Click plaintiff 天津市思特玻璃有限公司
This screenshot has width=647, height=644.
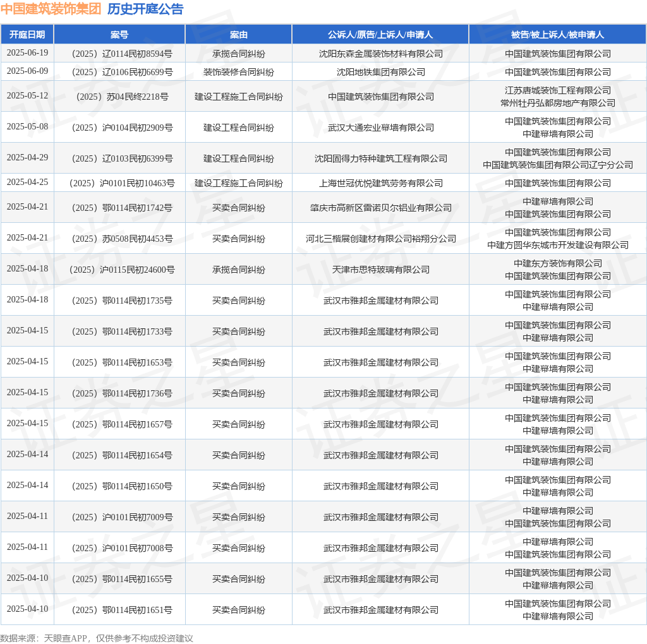pos(380,270)
